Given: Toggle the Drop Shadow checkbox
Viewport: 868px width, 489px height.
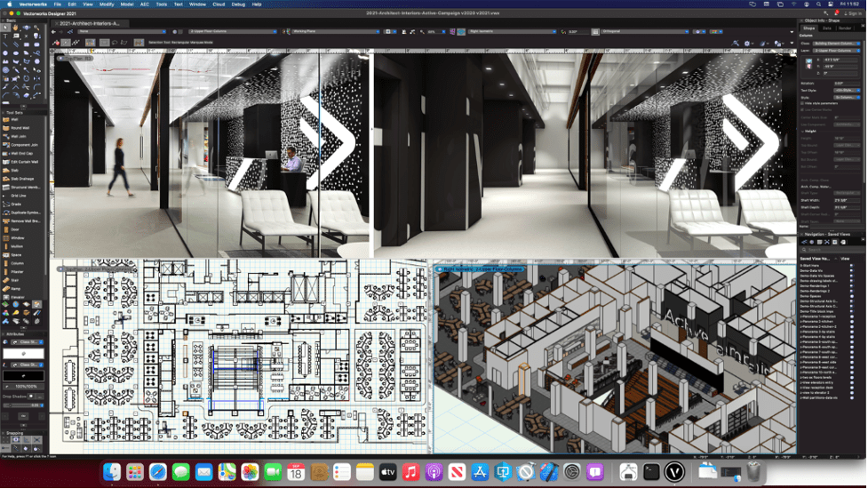Looking at the screenshot, I should (32, 397).
